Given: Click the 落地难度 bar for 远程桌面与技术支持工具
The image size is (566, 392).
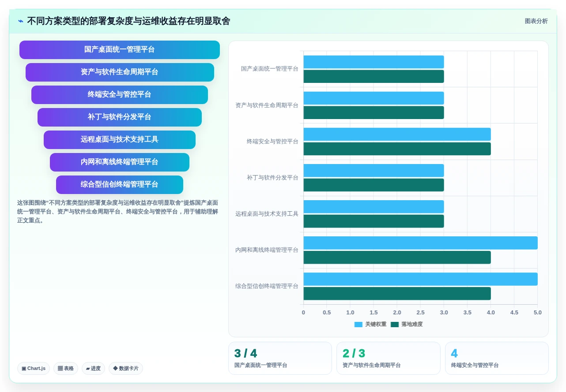Looking at the screenshot, I should [374, 221].
